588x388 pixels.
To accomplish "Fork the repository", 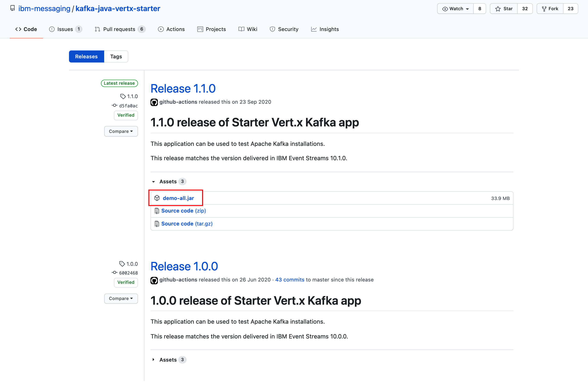I will [550, 9].
